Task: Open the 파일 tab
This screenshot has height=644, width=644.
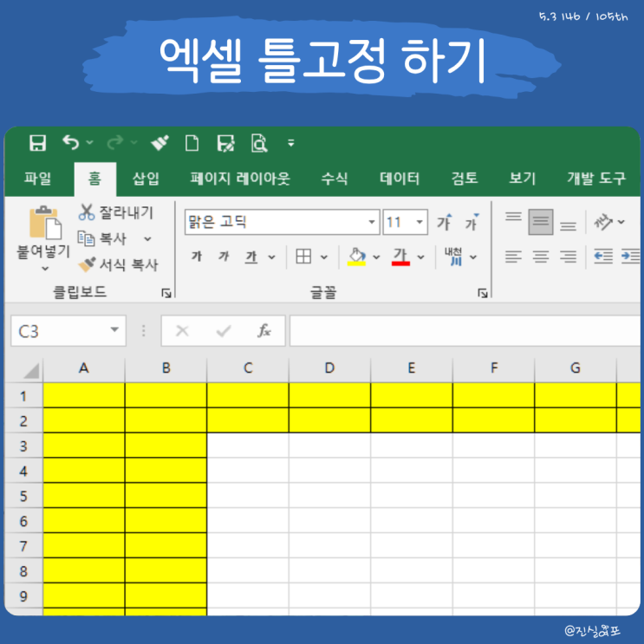Action: [x=37, y=179]
